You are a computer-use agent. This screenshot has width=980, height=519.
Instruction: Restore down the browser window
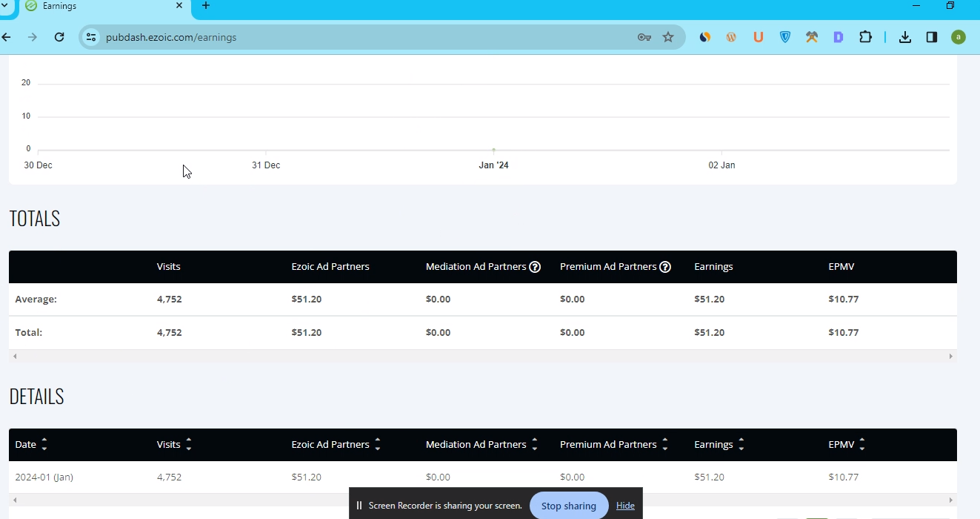pyautogui.click(x=950, y=6)
